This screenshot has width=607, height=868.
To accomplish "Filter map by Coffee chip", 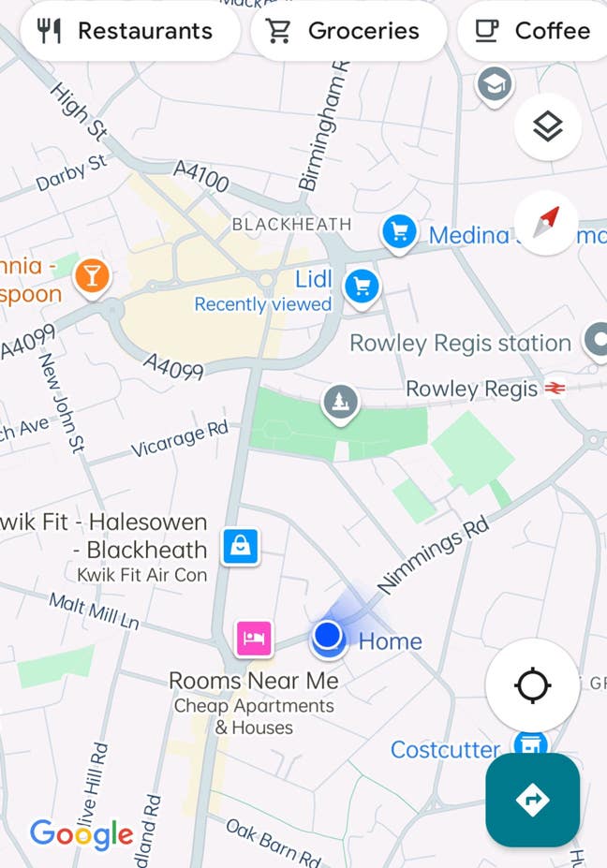I will click(533, 31).
